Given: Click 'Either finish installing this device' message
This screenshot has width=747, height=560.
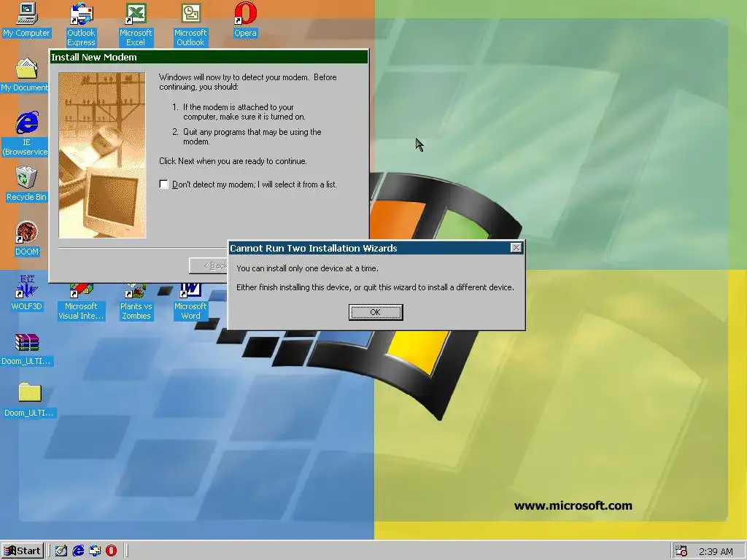Looking at the screenshot, I should point(375,287).
